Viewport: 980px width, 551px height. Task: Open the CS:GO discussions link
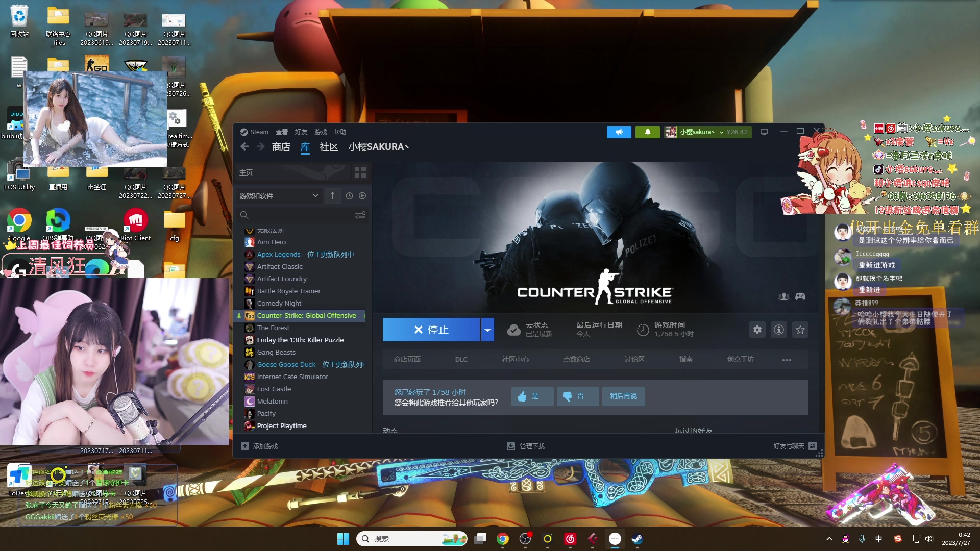coord(634,360)
